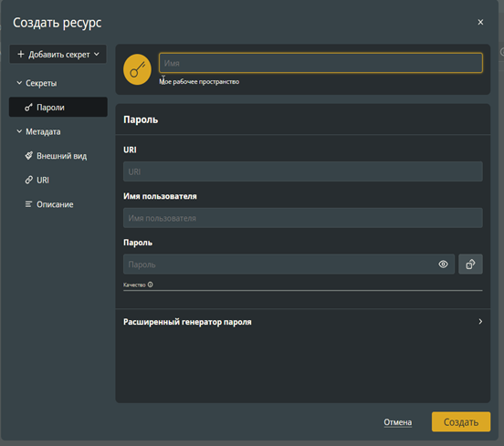
Task: Click the Внешний вид brush icon
Action: click(28, 156)
